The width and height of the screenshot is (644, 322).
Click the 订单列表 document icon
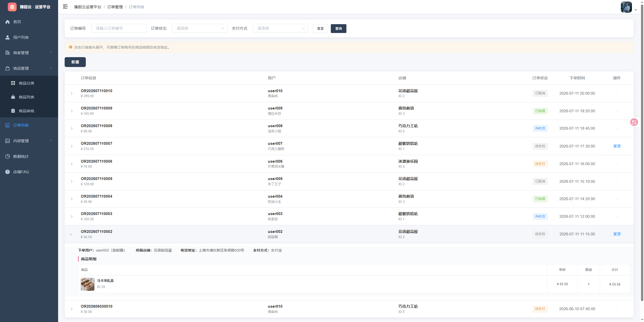pyautogui.click(x=8, y=125)
